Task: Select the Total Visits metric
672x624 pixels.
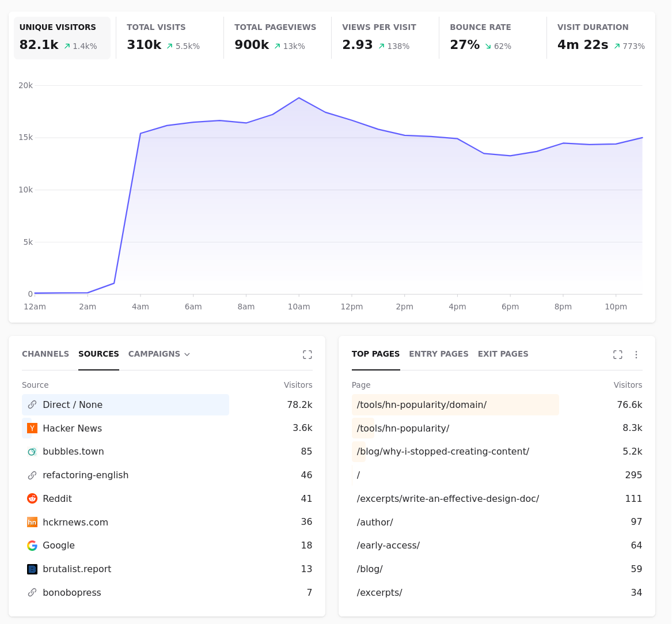Action: 170,38
